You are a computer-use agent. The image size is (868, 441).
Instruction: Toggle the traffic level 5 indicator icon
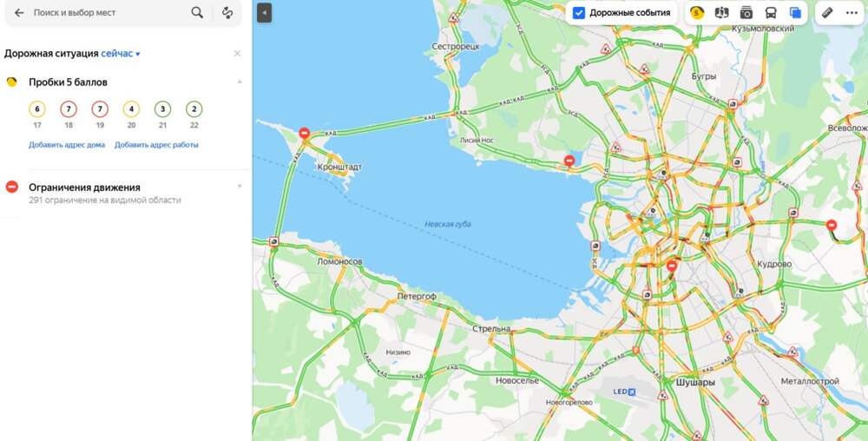[698, 13]
